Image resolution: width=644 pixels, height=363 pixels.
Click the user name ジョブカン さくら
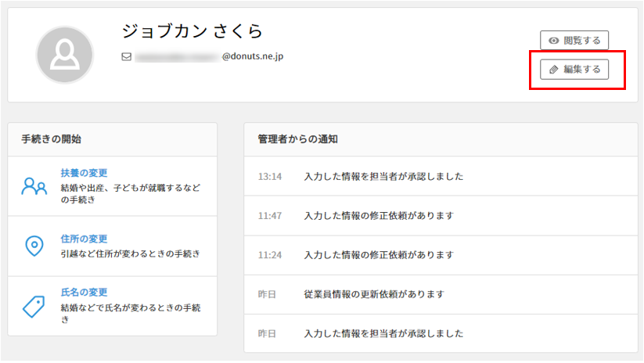pos(192,31)
